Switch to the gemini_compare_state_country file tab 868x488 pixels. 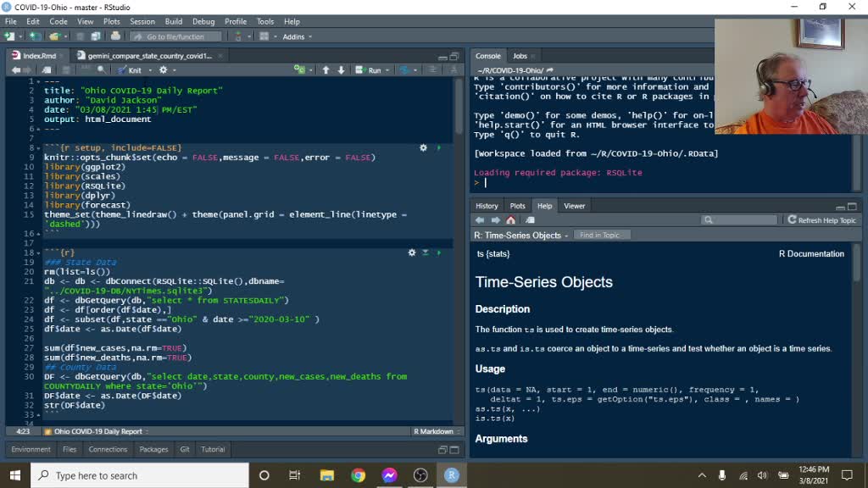tap(149, 56)
